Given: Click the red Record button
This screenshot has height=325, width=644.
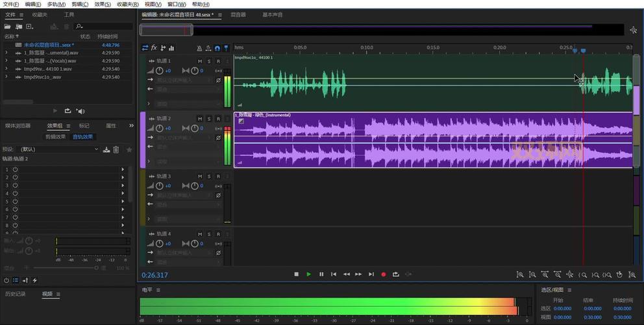Looking at the screenshot, I should [384, 274].
